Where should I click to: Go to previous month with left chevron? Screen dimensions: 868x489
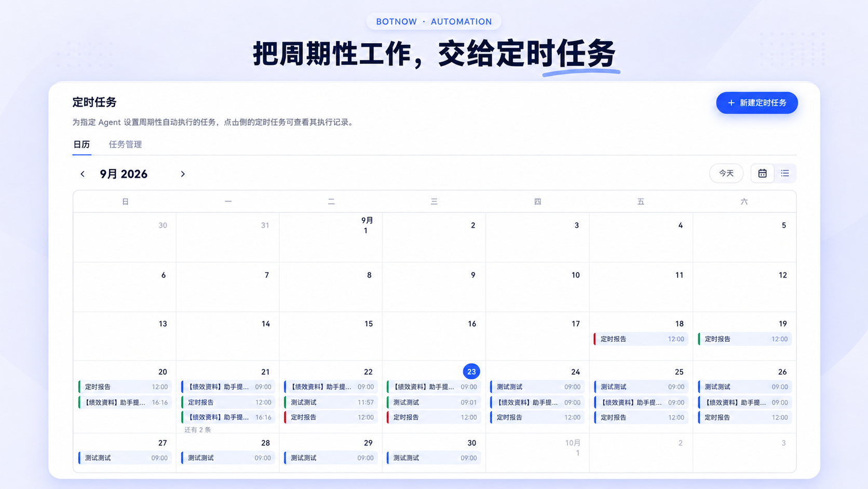click(83, 174)
